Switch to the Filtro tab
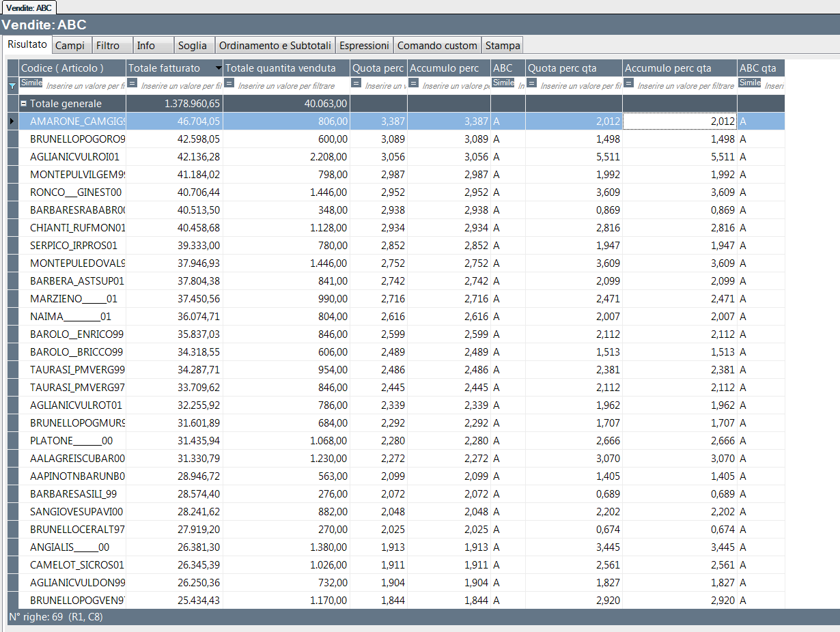 click(x=108, y=46)
